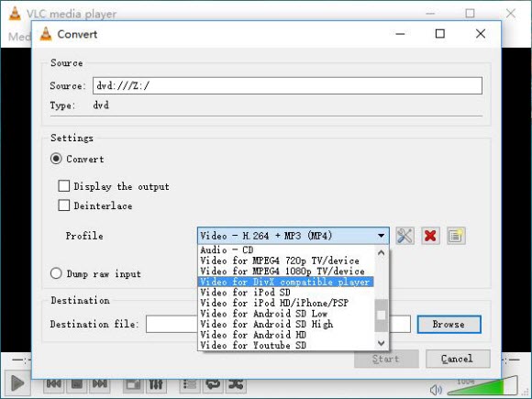This screenshot has height=399, width=532.
Task: Select the Convert radio button
Action: pos(56,159)
